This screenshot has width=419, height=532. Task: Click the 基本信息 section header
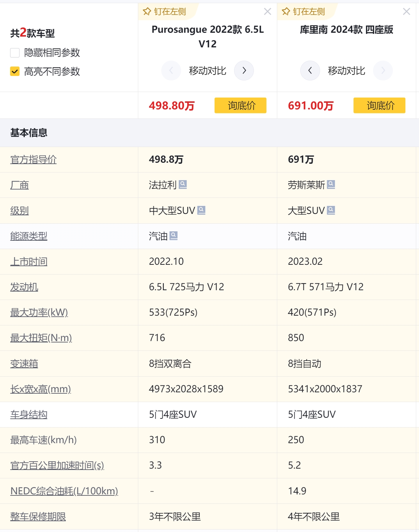[29, 133]
